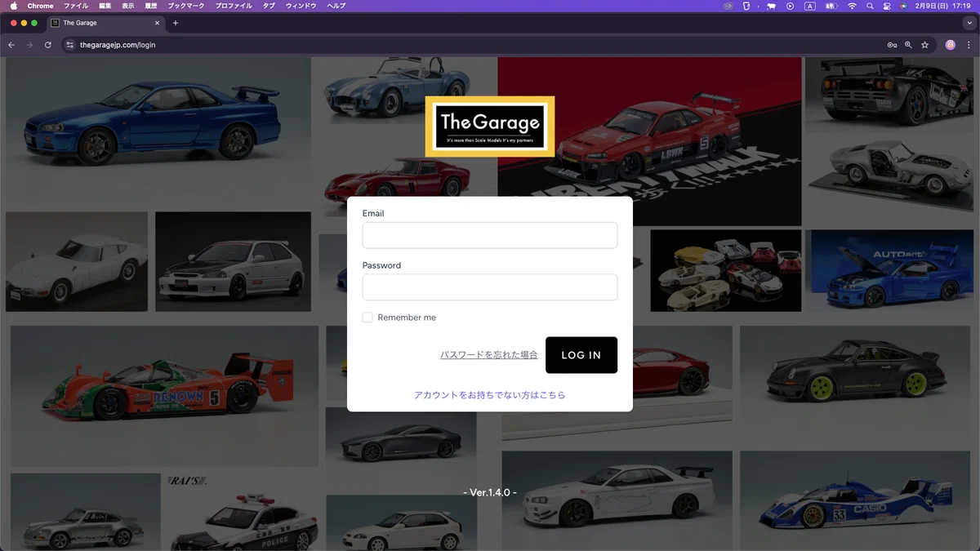Open the 履歴 menu

pos(151,6)
